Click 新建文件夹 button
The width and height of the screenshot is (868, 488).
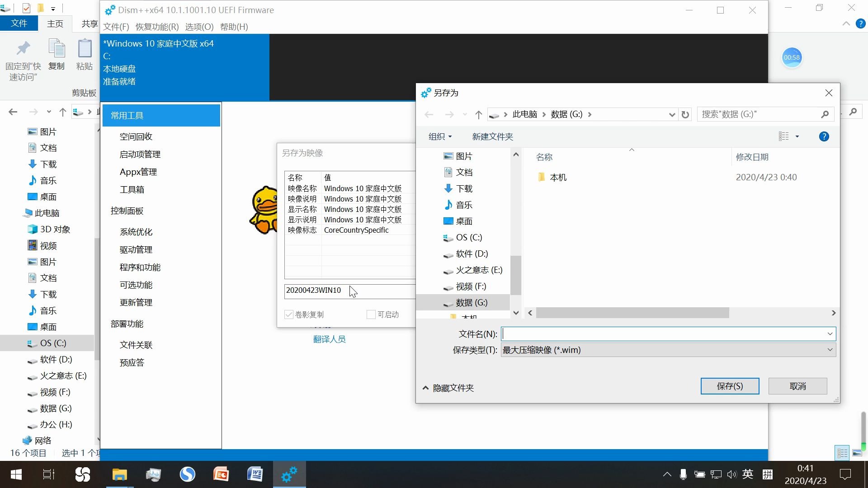[492, 136]
